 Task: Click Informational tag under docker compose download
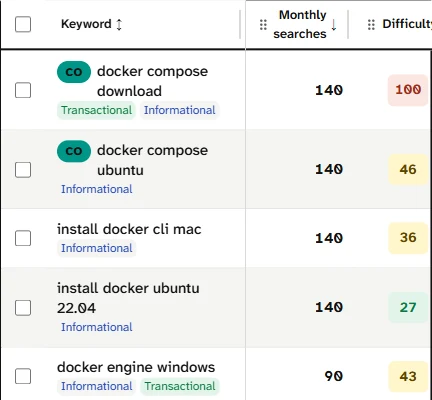[x=179, y=110]
